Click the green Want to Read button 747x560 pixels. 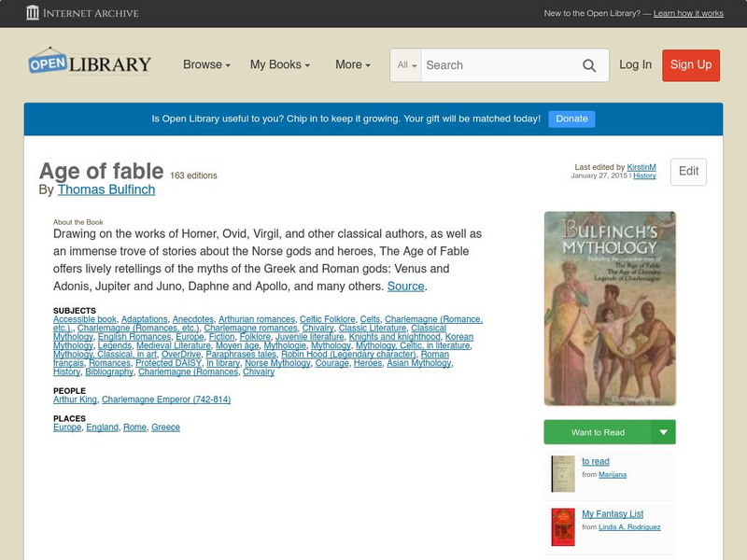598,432
